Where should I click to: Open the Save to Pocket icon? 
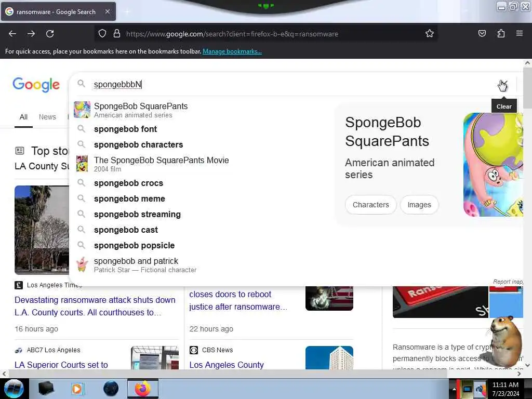coord(482,33)
